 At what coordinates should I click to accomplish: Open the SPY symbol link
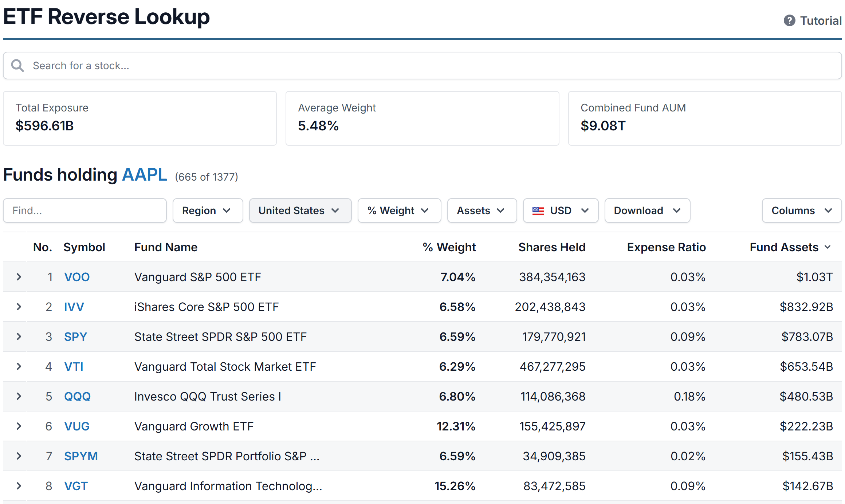coord(75,336)
